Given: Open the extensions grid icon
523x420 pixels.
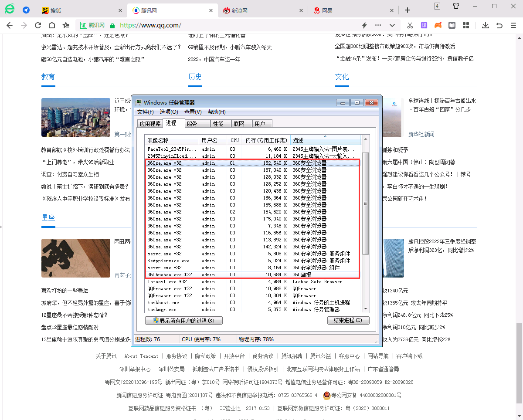Looking at the screenshot, I should pyautogui.click(x=465, y=25).
